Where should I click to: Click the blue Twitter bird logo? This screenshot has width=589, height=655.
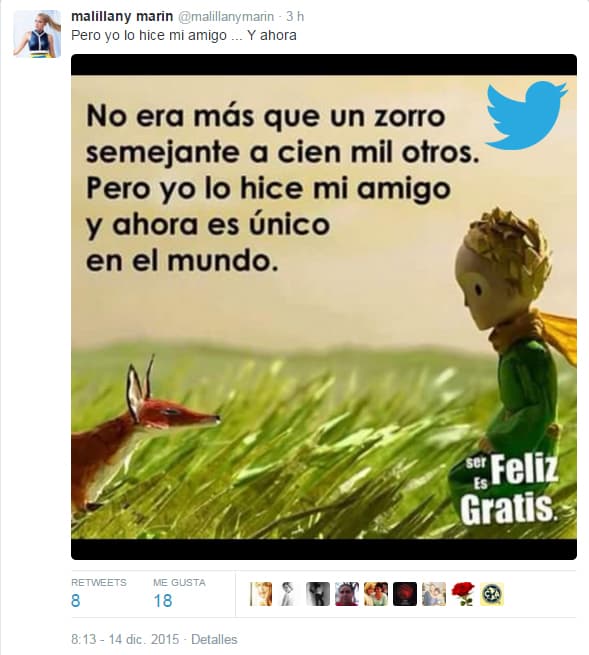526,115
